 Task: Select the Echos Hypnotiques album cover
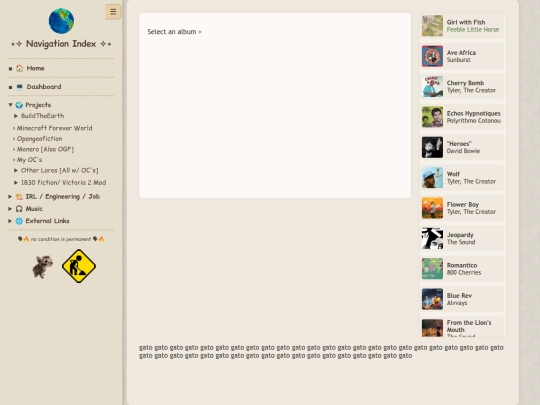click(x=433, y=117)
